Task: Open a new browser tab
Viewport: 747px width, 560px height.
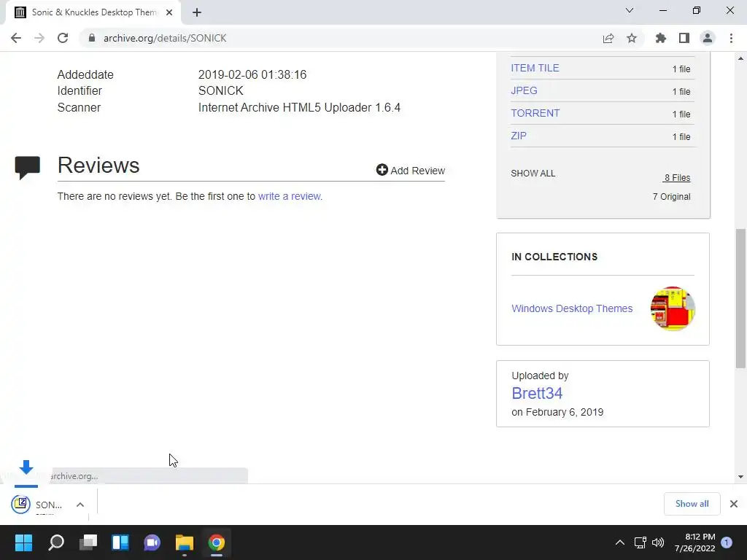Action: pos(197,12)
